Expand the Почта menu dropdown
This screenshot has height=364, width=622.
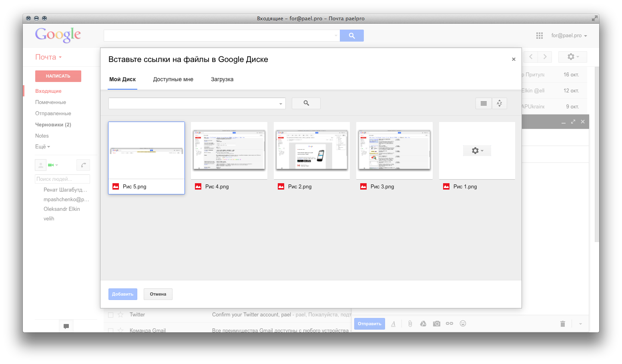point(48,57)
